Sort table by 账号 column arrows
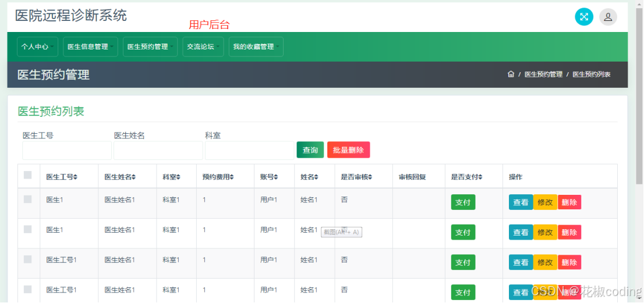This screenshot has width=644, height=303. (x=276, y=177)
